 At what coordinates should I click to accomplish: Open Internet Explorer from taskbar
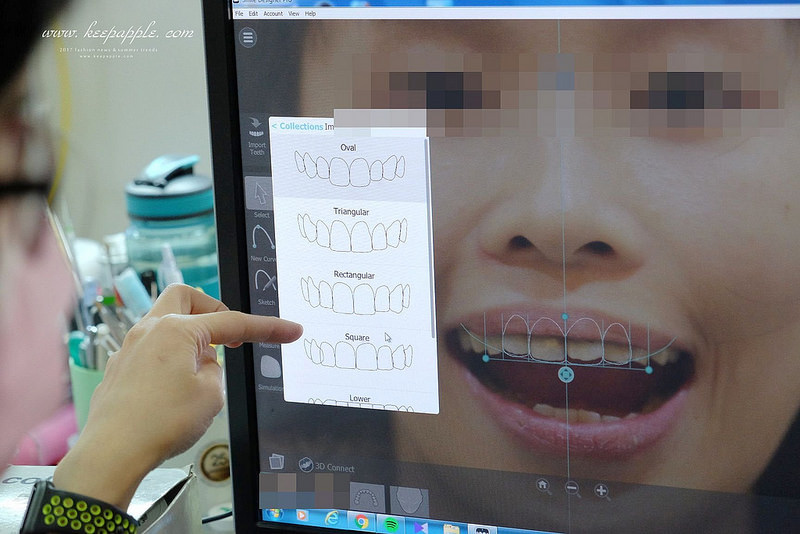pyautogui.click(x=332, y=519)
